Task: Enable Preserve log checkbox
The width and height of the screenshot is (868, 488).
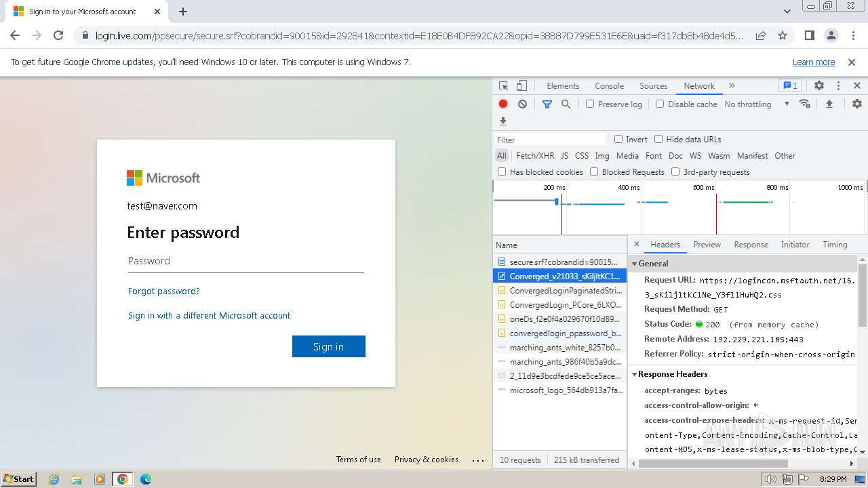Action: coord(590,104)
